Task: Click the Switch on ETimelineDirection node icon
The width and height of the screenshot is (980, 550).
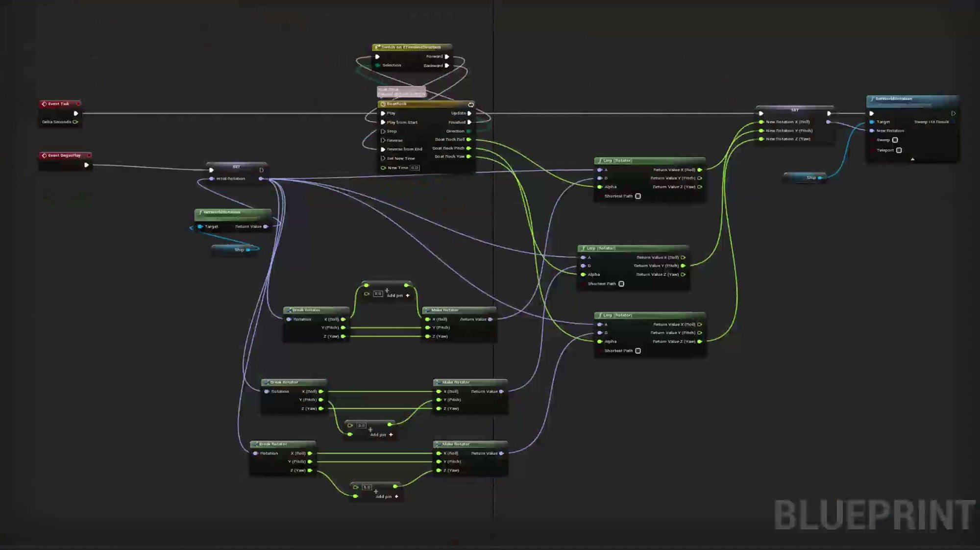Action: [377, 47]
